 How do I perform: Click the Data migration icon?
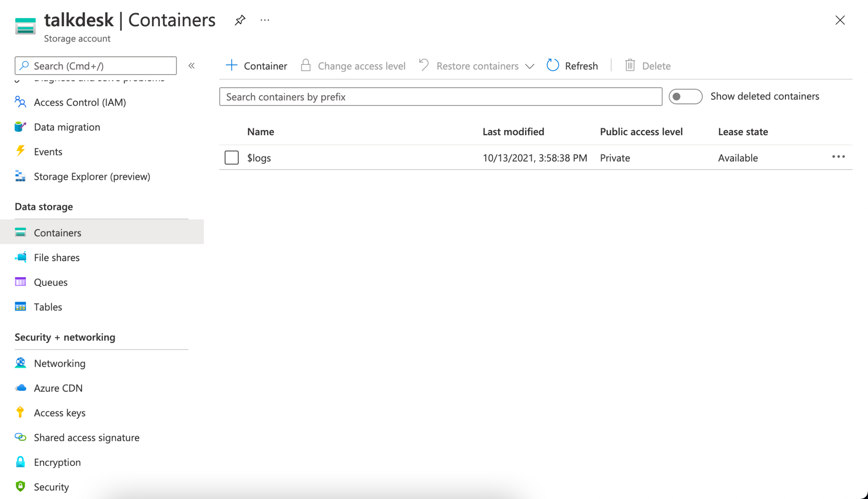coord(20,127)
